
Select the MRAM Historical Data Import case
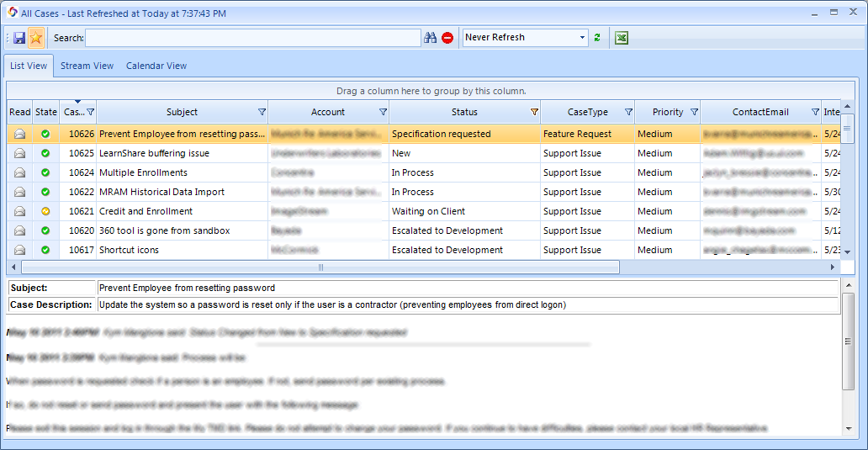coord(161,192)
